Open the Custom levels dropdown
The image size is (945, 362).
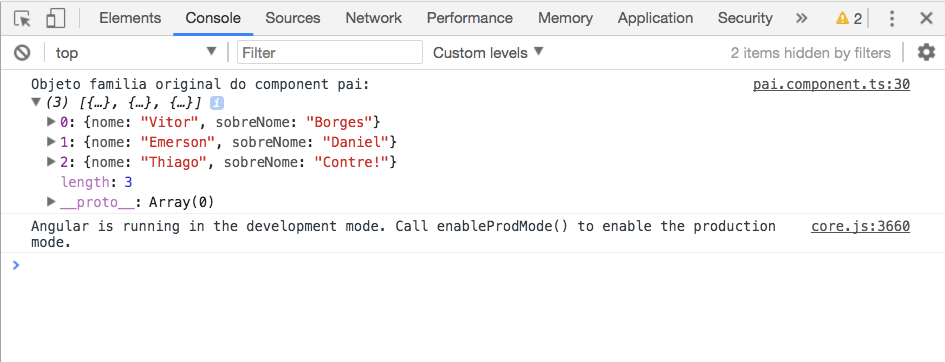pos(488,52)
